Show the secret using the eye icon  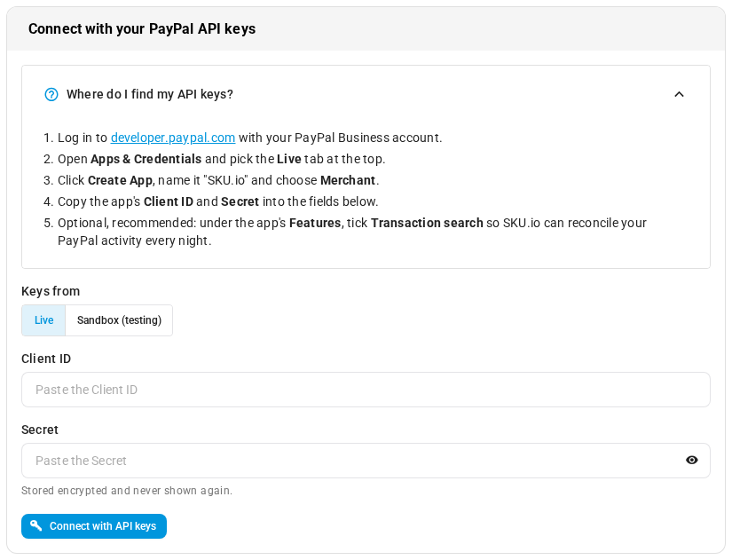[692, 461]
